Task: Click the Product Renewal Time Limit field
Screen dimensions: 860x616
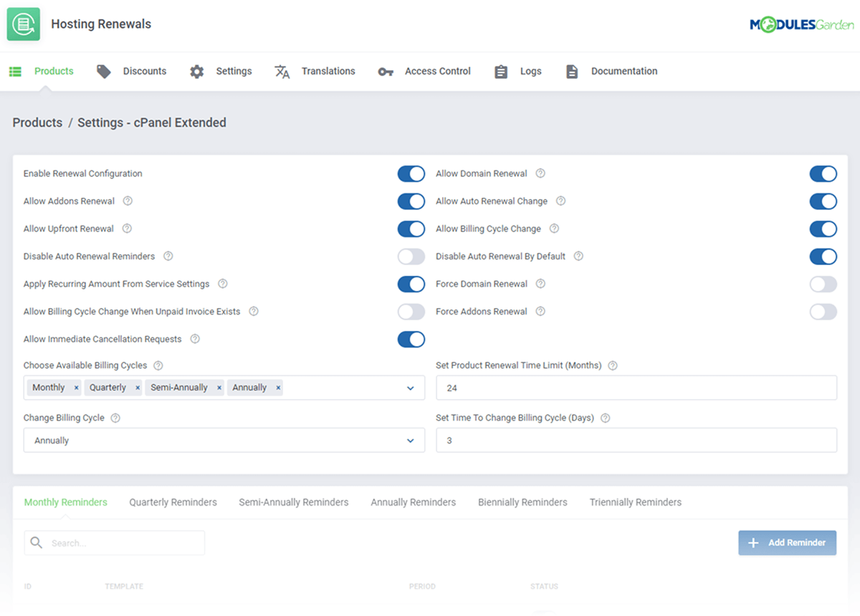Action: pyautogui.click(x=636, y=388)
